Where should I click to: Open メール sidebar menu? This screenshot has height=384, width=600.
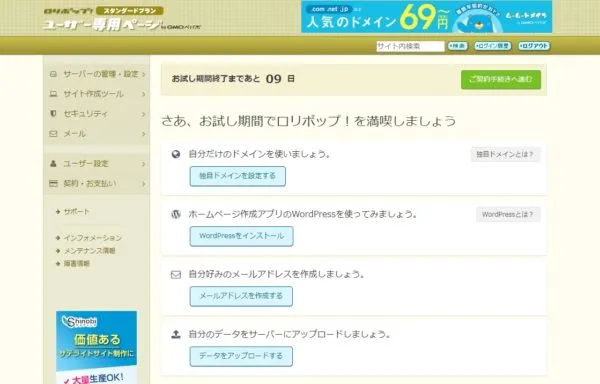97,134
